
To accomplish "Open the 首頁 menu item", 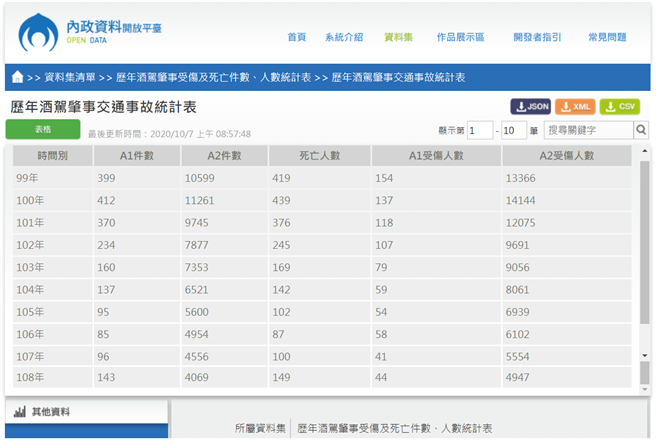I will click(x=297, y=38).
